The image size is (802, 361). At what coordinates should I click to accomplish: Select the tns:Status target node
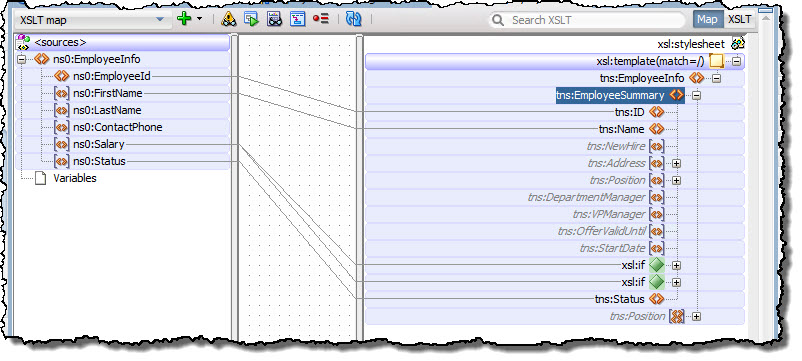click(x=619, y=299)
